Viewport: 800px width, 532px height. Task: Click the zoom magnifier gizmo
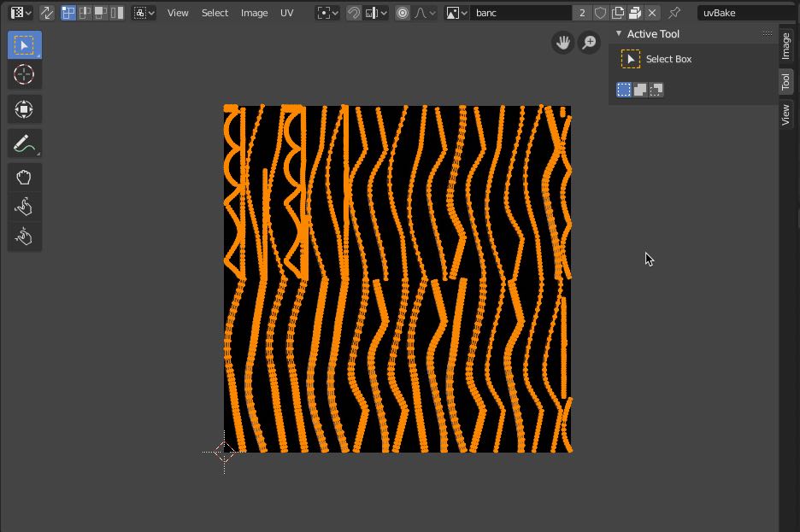[x=589, y=43]
